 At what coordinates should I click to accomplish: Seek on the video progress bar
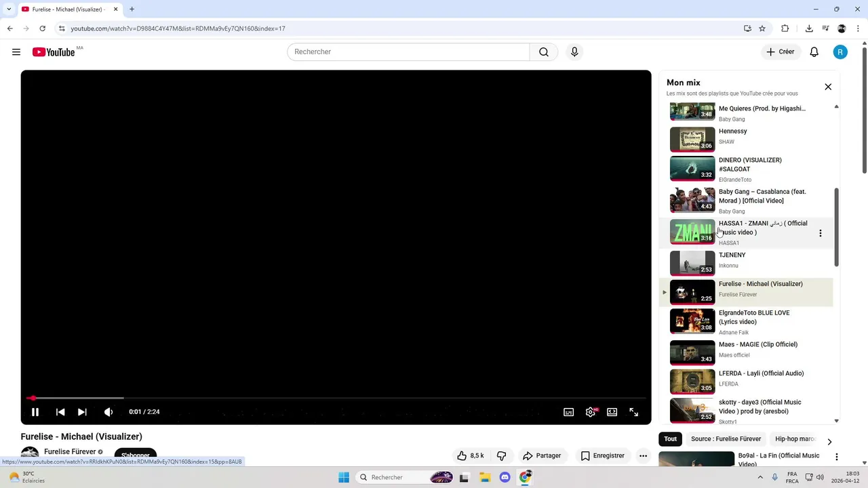(x=336, y=399)
